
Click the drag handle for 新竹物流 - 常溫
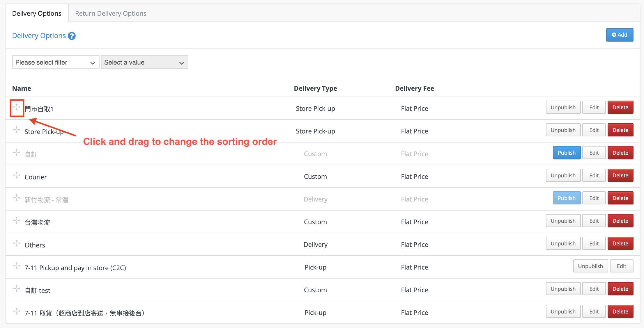[17, 198]
